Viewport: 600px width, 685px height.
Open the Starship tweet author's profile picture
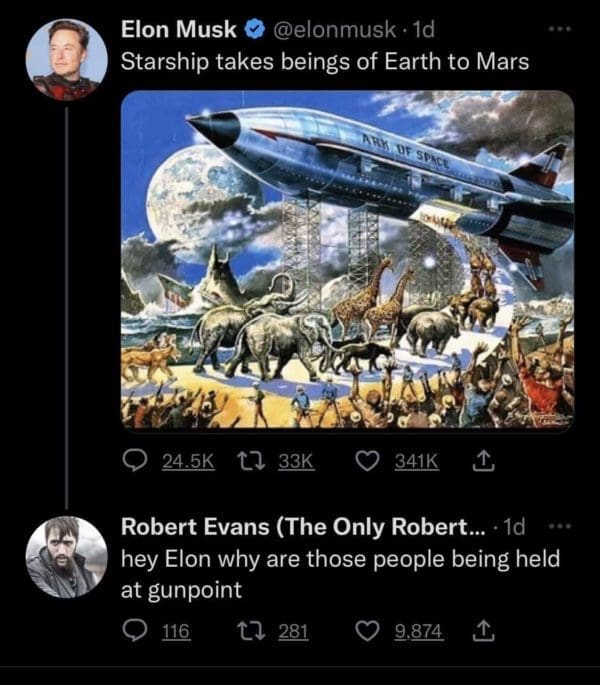[x=66, y=58]
